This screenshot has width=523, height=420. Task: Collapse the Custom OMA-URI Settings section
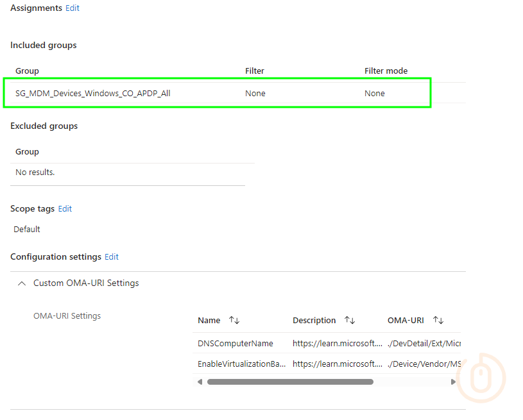click(x=22, y=283)
